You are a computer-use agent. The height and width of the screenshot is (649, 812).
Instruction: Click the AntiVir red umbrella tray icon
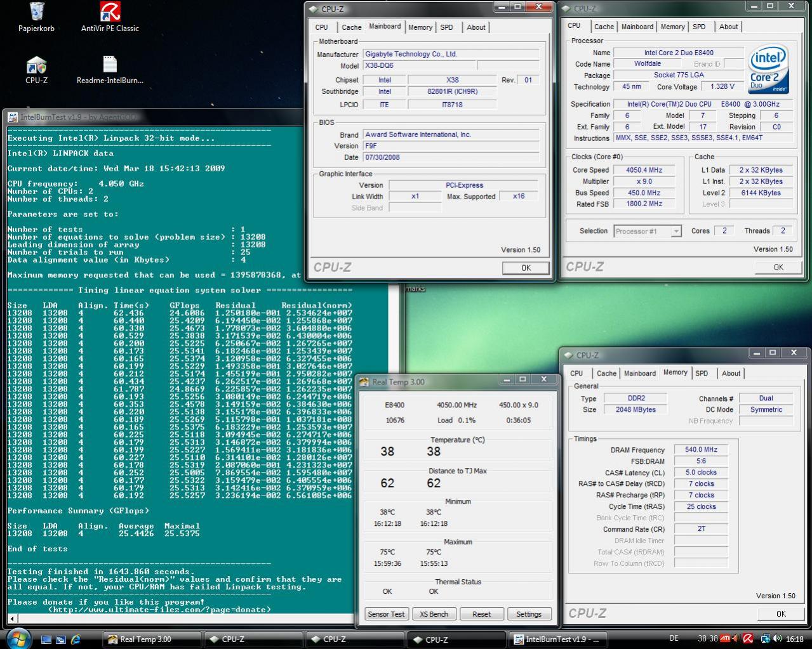tap(748, 639)
